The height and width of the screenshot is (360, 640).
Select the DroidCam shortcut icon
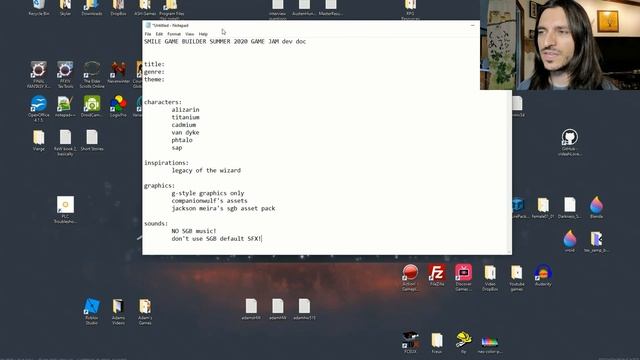tap(92, 106)
